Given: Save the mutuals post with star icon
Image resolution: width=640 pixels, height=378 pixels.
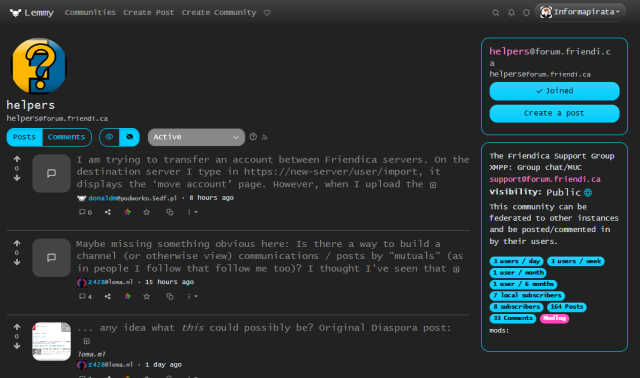Looking at the screenshot, I should coord(147,296).
